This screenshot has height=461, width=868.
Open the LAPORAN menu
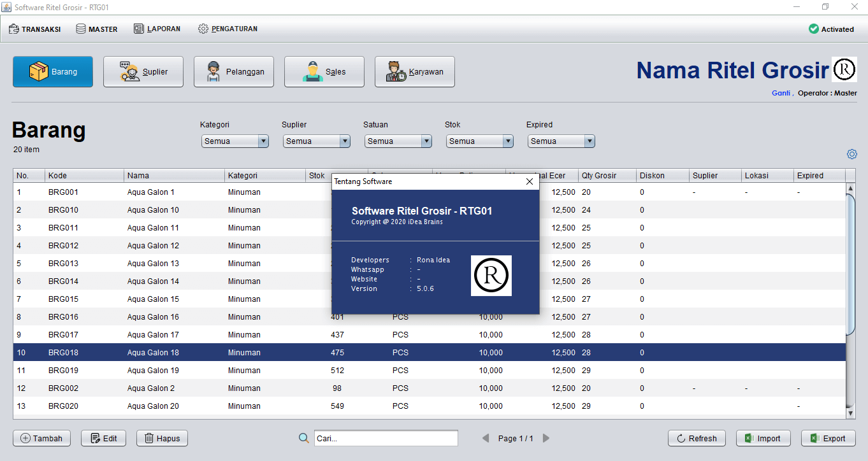tap(157, 29)
